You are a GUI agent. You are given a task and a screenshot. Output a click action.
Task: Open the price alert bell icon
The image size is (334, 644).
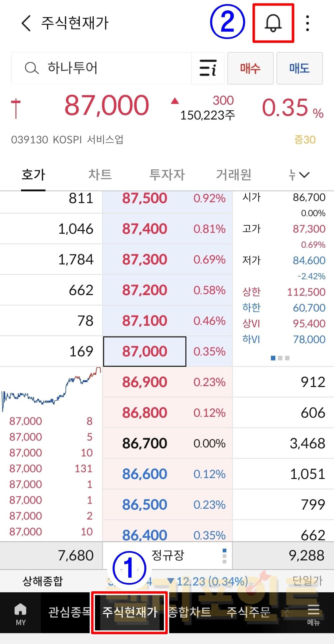coord(273,23)
